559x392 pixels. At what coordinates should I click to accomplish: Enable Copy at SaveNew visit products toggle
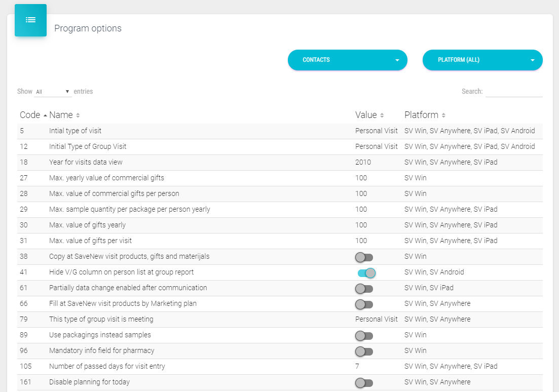(x=364, y=257)
